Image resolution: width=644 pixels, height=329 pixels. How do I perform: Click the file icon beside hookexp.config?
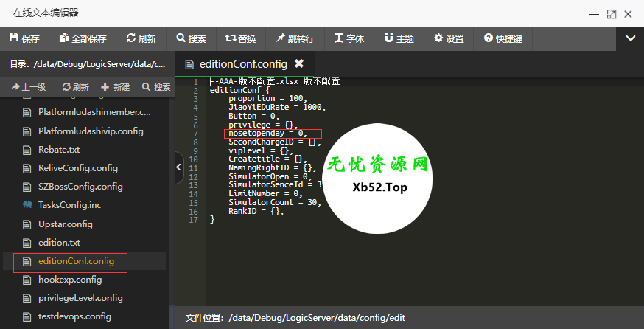tap(27, 280)
